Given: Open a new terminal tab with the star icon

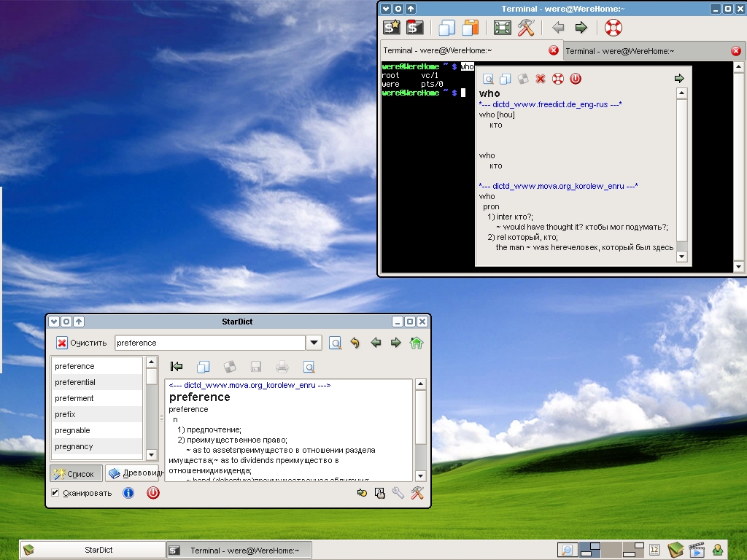Looking at the screenshot, I should click(392, 28).
